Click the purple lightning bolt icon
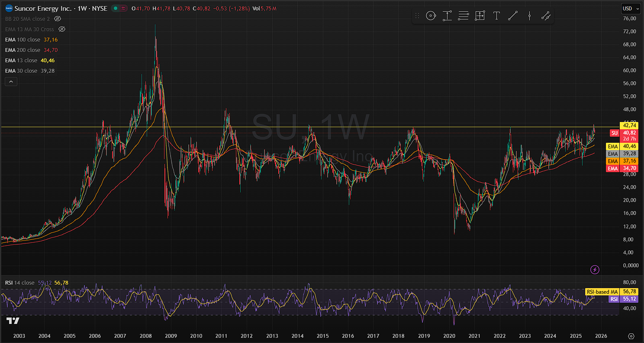Image resolution: width=644 pixels, height=343 pixels. [x=595, y=270]
